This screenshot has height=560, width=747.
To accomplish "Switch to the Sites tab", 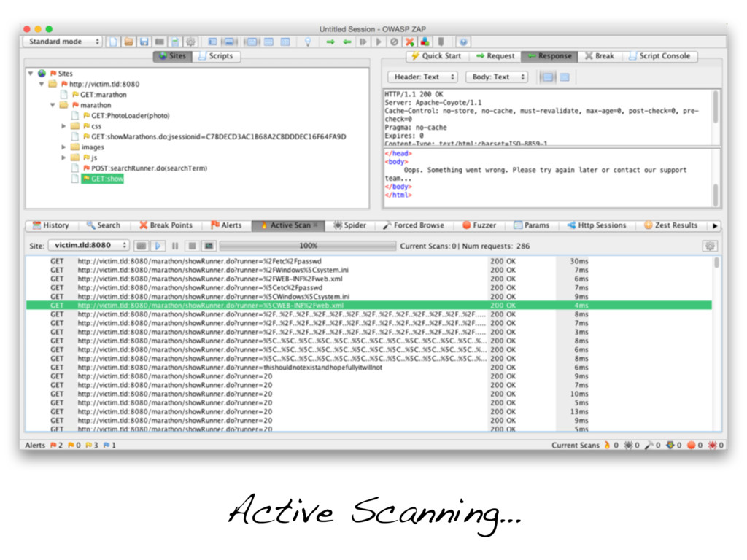I will tap(172, 56).
